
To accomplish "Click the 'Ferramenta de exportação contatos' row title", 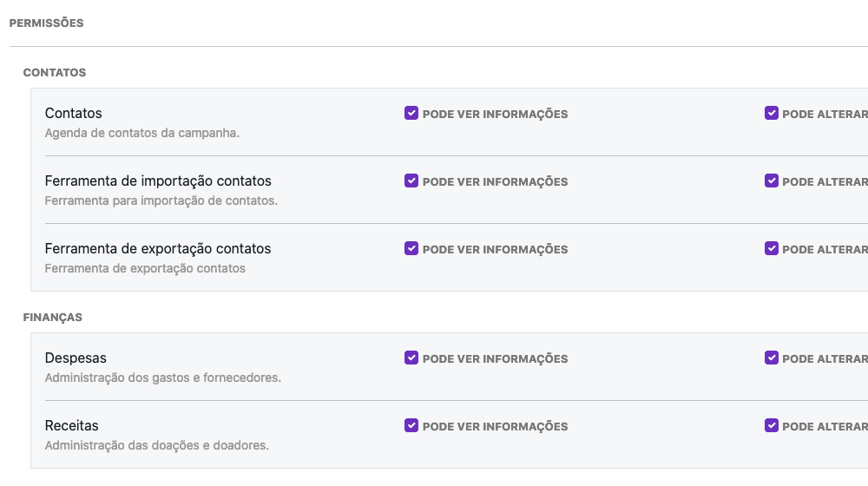I will tap(158, 249).
